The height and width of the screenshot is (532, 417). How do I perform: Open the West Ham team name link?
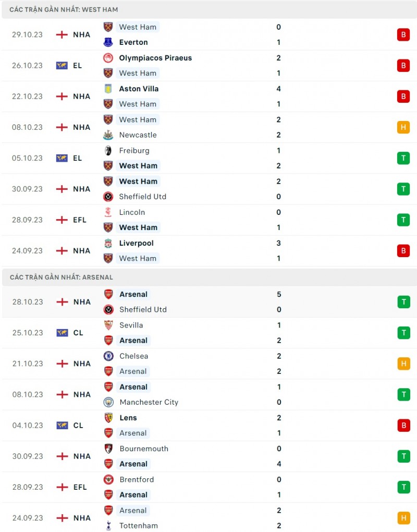[138, 27]
